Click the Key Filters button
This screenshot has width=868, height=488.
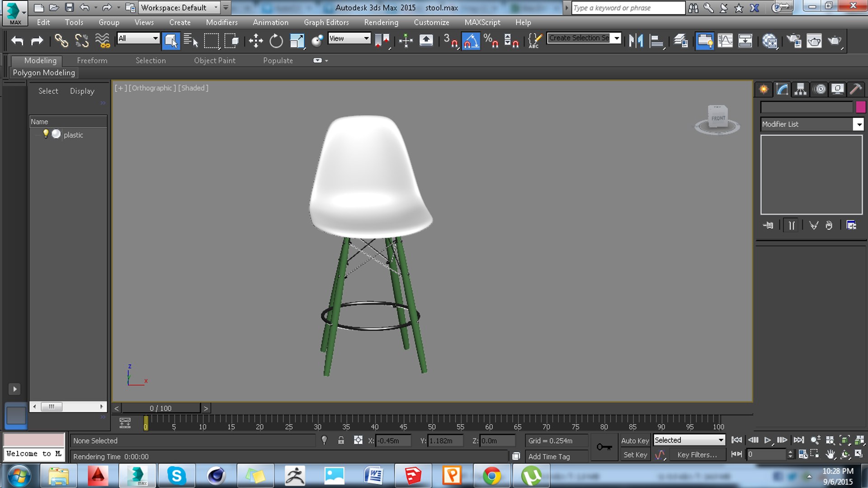pyautogui.click(x=697, y=455)
